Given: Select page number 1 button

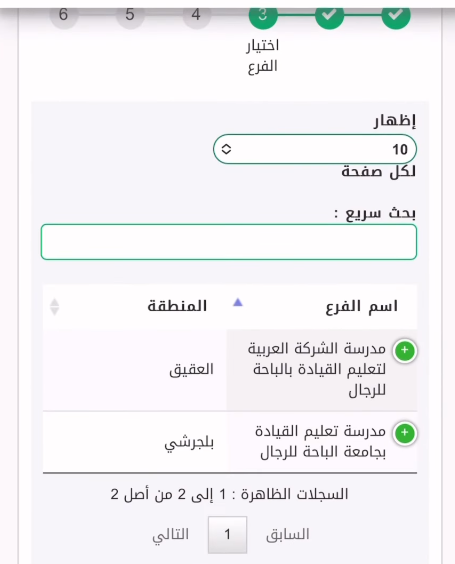Looking at the screenshot, I should [x=227, y=535].
